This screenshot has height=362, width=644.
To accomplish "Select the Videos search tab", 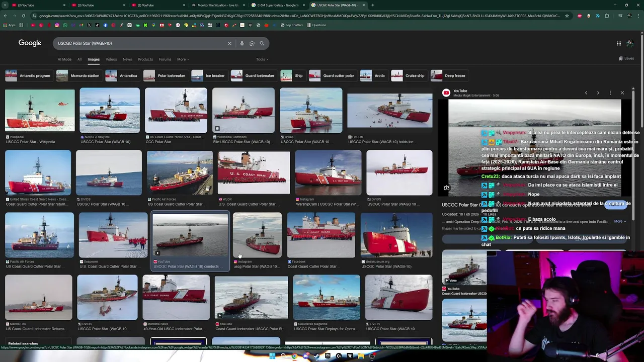I will [111, 59].
